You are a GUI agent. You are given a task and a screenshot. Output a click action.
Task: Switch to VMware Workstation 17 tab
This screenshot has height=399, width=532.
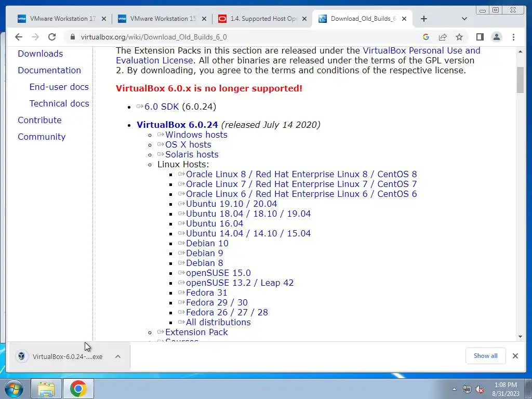[x=61, y=19]
